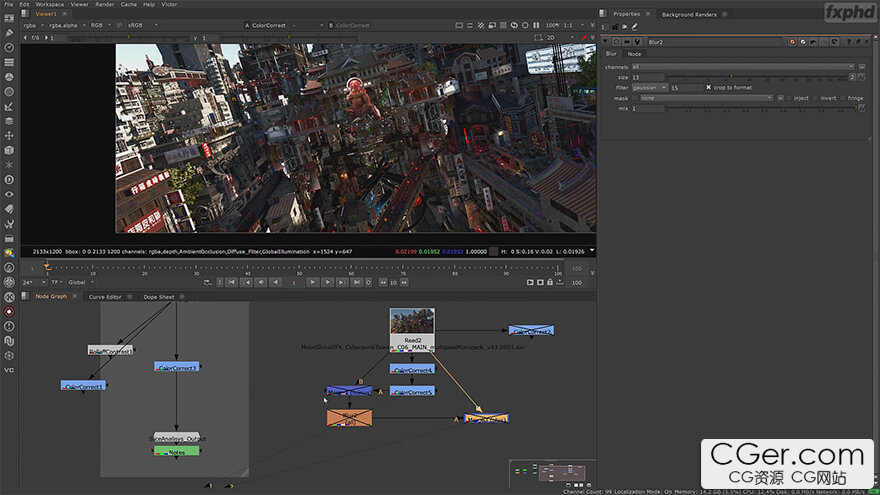880x495 pixels.
Task: Open the gaussian filter dropdown
Action: pyautogui.click(x=649, y=88)
